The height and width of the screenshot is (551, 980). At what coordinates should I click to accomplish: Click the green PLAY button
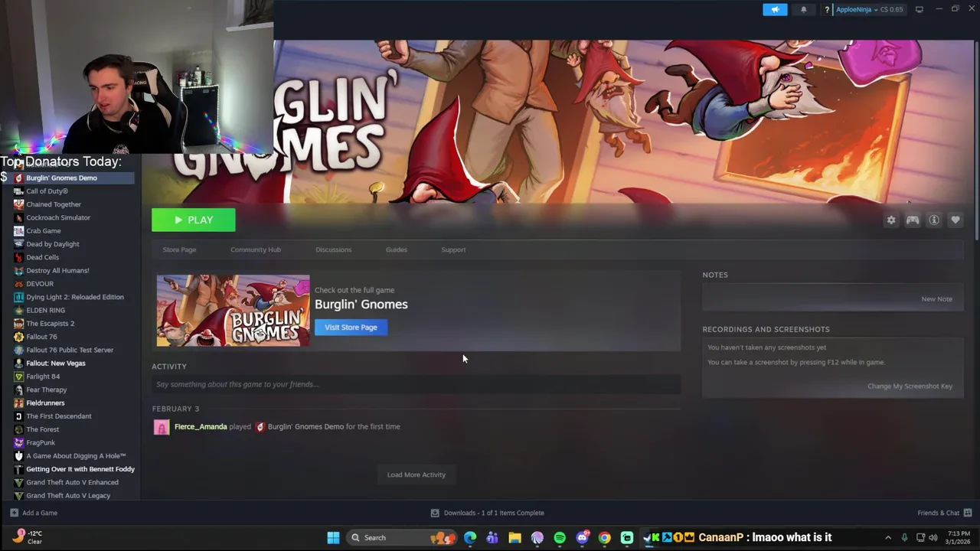point(194,220)
